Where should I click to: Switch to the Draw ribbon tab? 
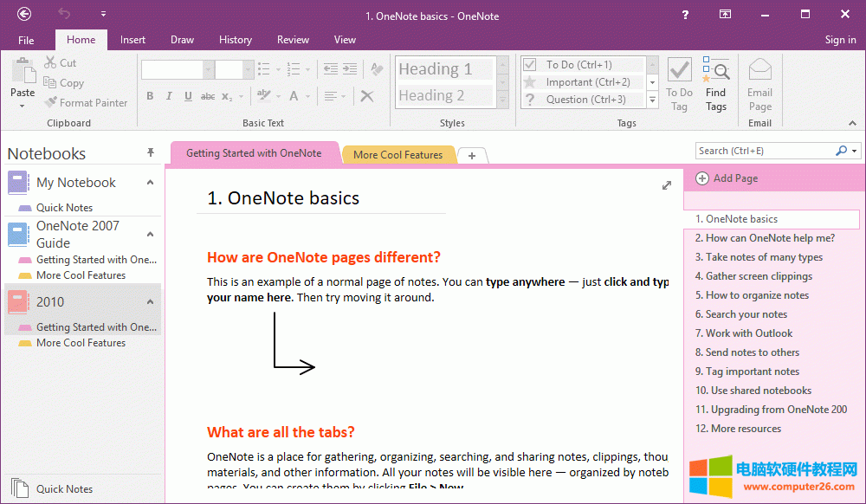[x=182, y=39]
